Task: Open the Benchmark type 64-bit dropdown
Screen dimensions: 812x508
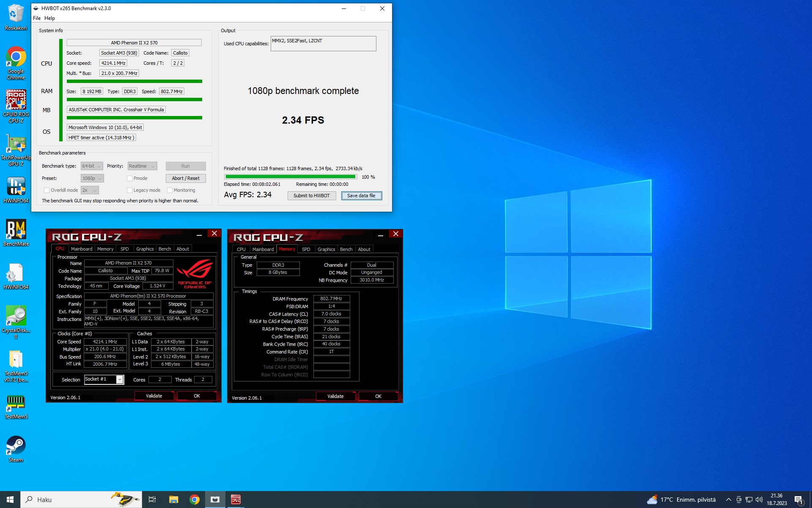Action: (x=92, y=166)
